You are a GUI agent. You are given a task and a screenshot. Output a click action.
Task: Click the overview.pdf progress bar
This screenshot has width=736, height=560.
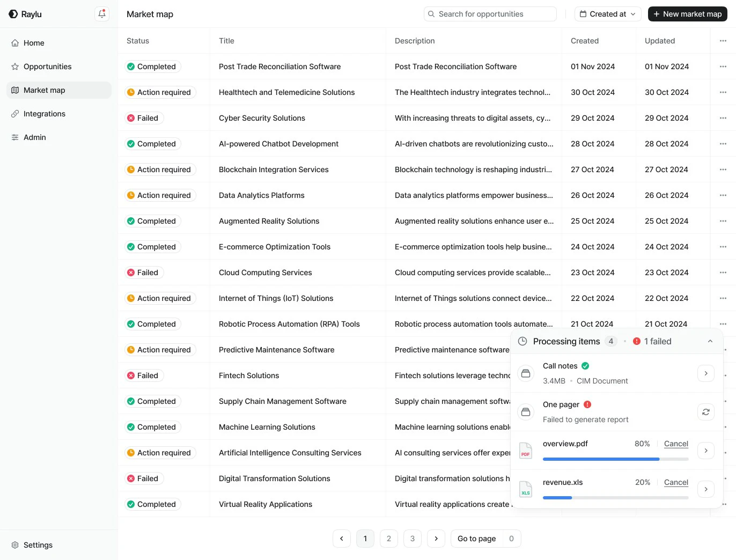click(x=616, y=459)
